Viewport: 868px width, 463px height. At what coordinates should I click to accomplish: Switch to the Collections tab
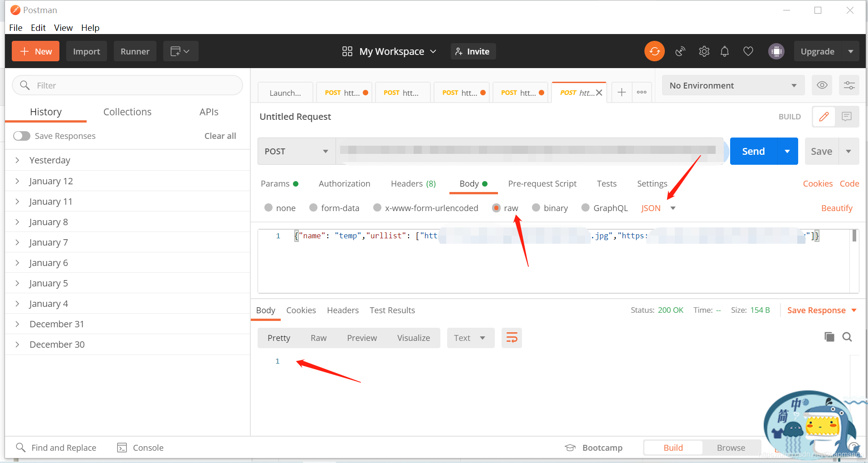click(x=127, y=112)
